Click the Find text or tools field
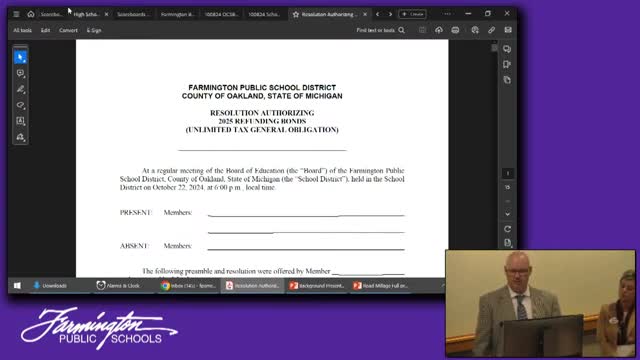640x360 pixels. tap(376, 30)
